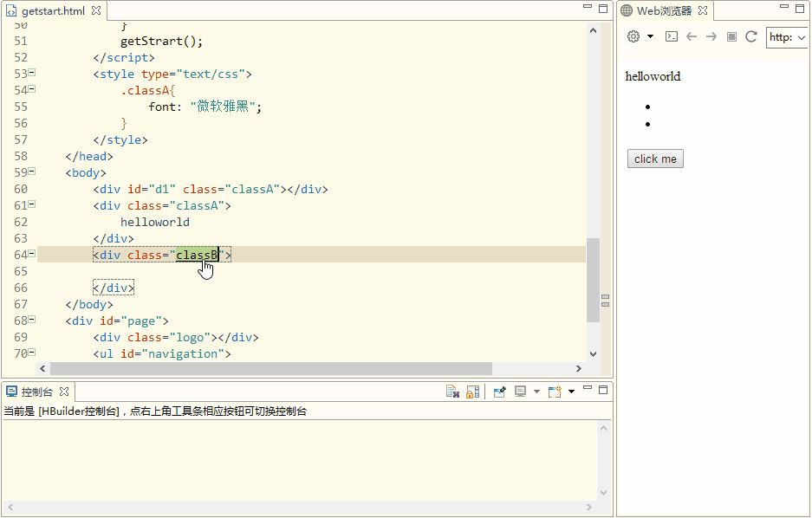Viewport: 812px width, 518px height.
Task: Maximize the editor panel
Action: 603,9
